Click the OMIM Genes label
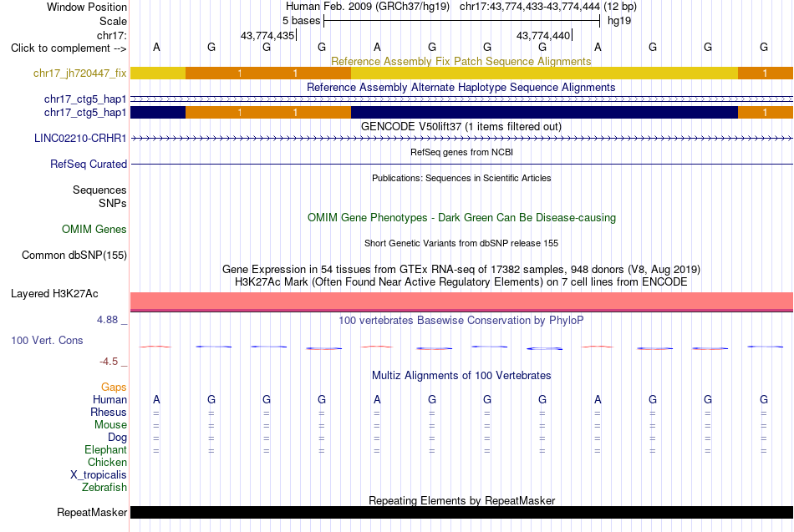 tap(94, 230)
